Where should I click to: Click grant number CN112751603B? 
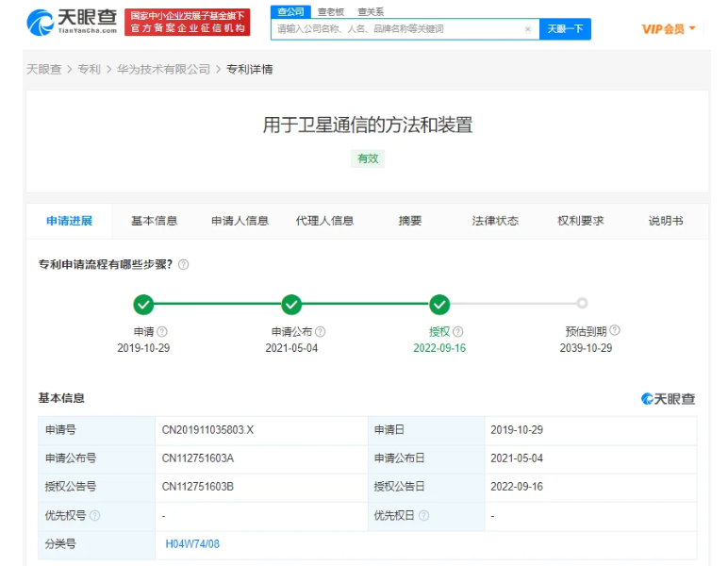pyautogui.click(x=198, y=487)
